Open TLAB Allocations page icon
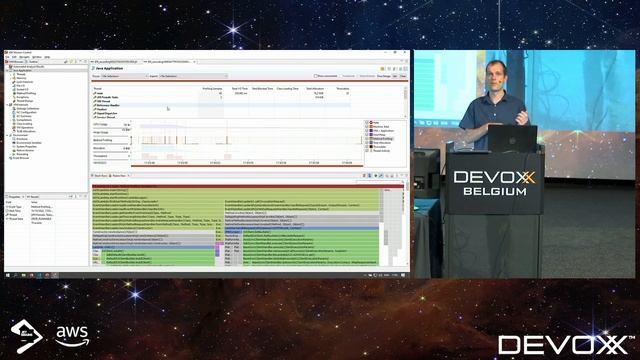Viewport: 640px width, 360px height. pos(14,131)
